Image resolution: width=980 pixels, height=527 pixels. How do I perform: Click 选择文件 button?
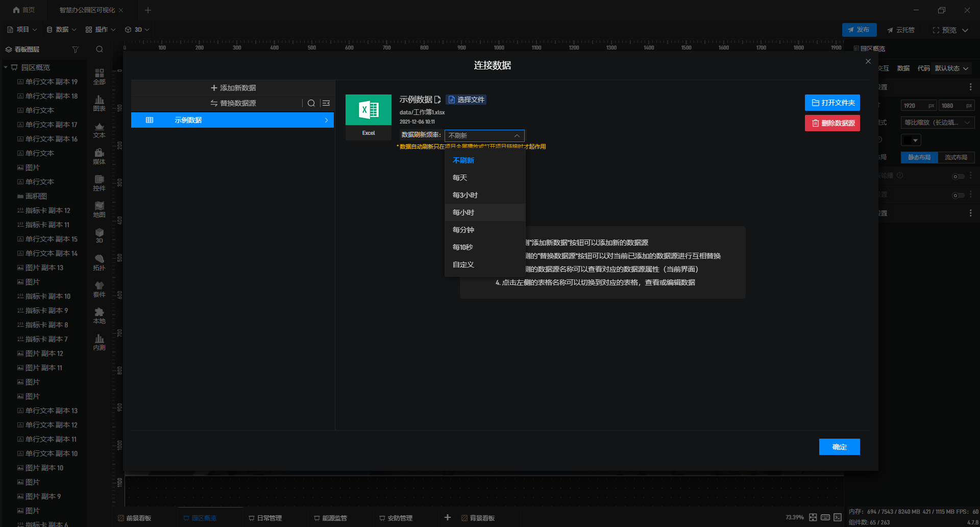click(x=466, y=100)
